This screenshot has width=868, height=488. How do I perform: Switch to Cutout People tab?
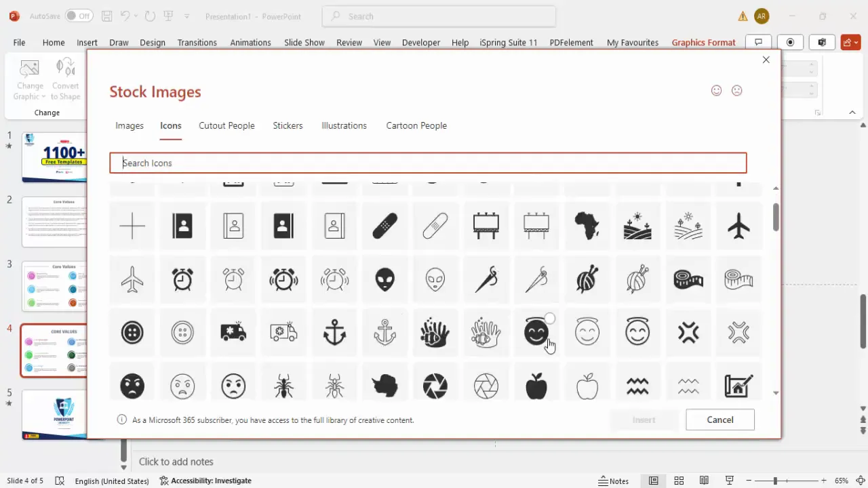226,125
